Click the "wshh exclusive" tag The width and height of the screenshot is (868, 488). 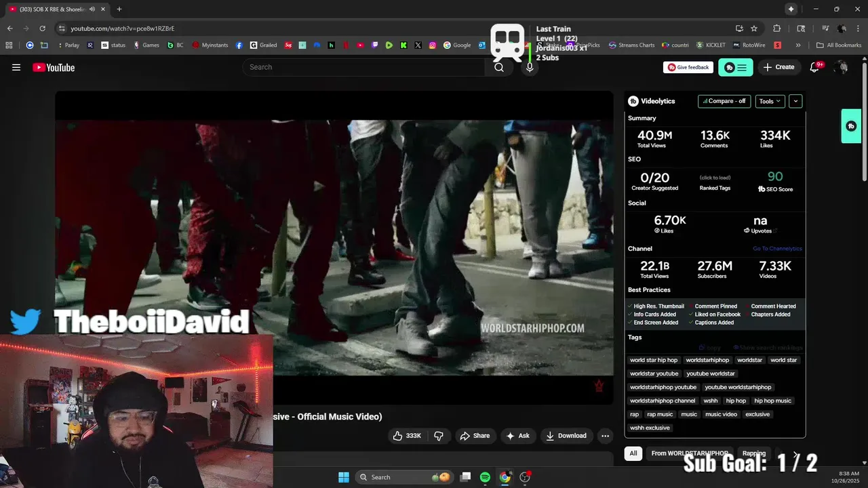coord(650,428)
